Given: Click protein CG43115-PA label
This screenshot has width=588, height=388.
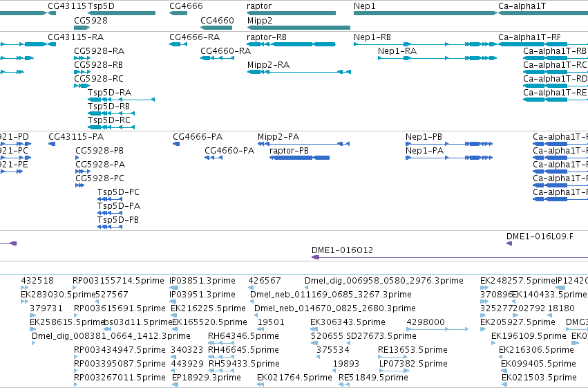Looking at the screenshot, I should pos(76,137).
